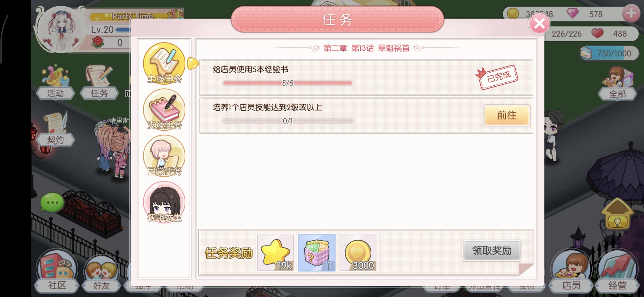The image size is (644, 297).
Task: Select the EXP book basket reward
Action: (x=317, y=252)
